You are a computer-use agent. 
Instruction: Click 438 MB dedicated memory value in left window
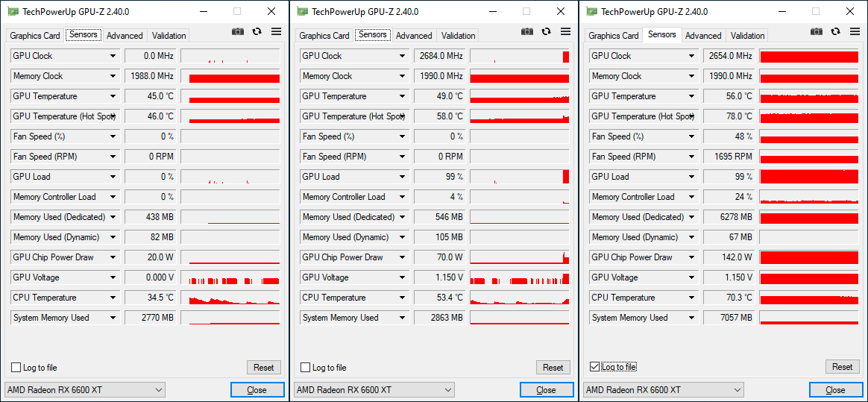point(149,217)
